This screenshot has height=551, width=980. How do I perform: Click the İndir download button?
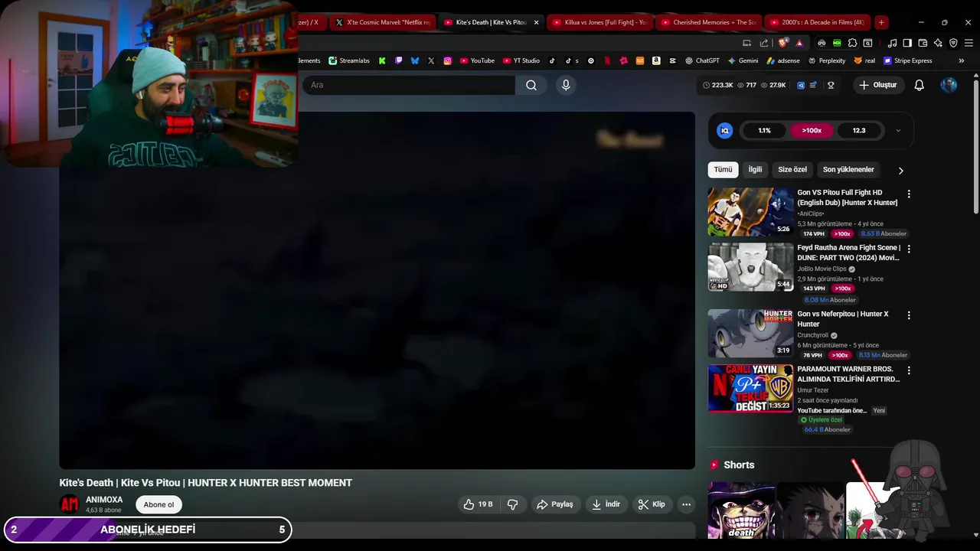[x=607, y=504]
